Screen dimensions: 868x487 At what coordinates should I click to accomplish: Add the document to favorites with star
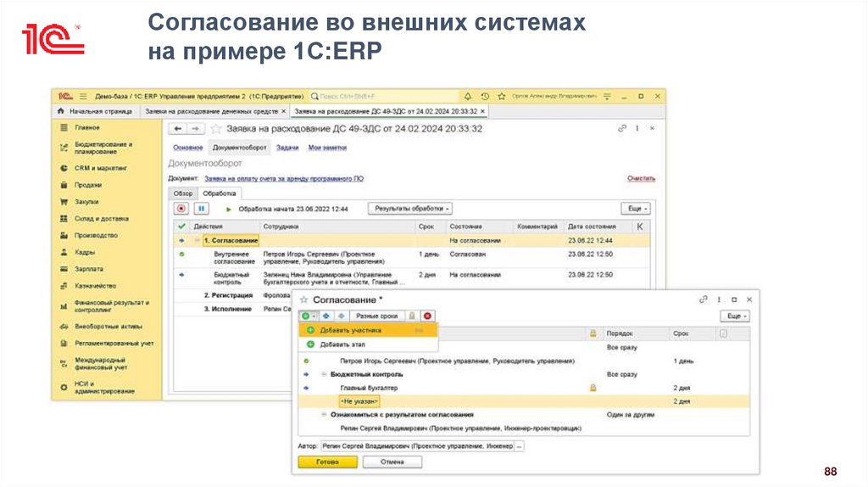(216, 128)
